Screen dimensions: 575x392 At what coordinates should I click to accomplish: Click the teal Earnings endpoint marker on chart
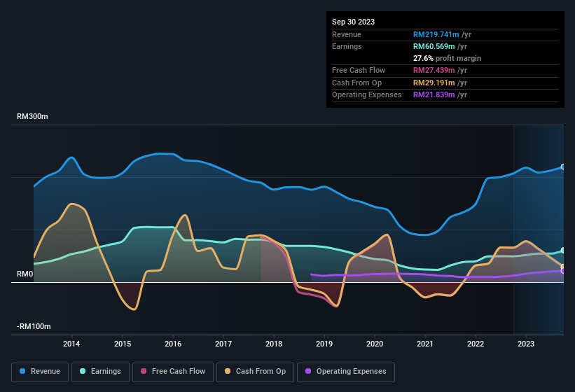(x=562, y=250)
